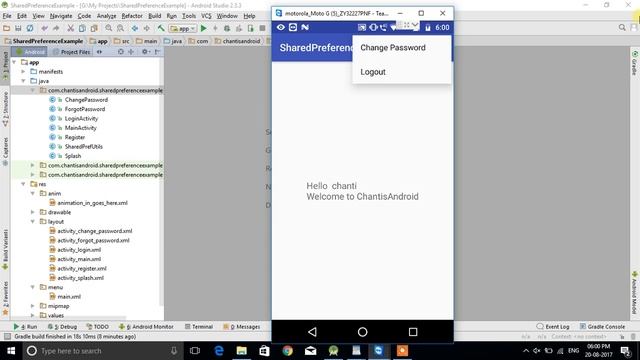Open the Gradle Console panel
Screen dimensions: 640x360
coord(602,327)
